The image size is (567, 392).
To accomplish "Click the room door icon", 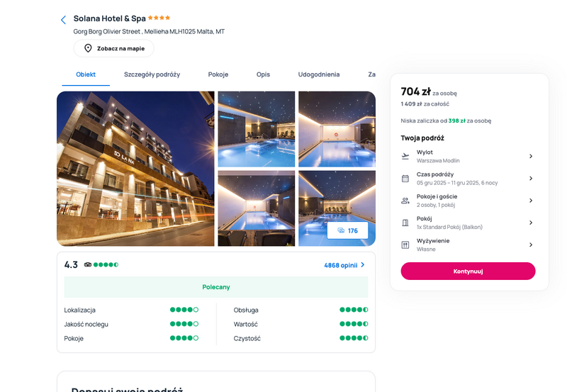I will 405,223.
